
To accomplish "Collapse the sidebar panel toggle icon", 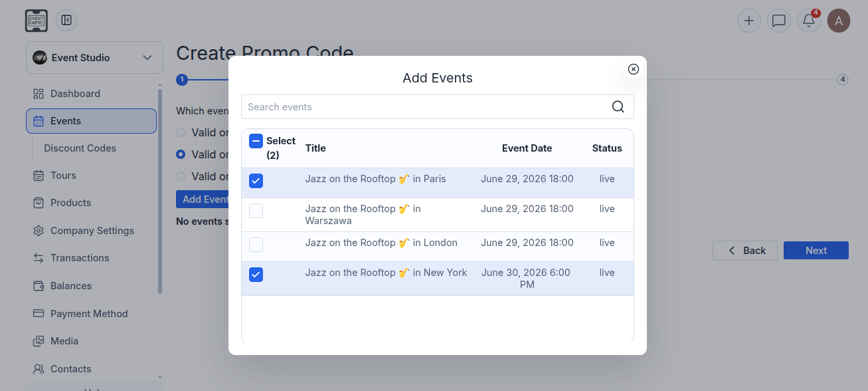I will tap(66, 20).
